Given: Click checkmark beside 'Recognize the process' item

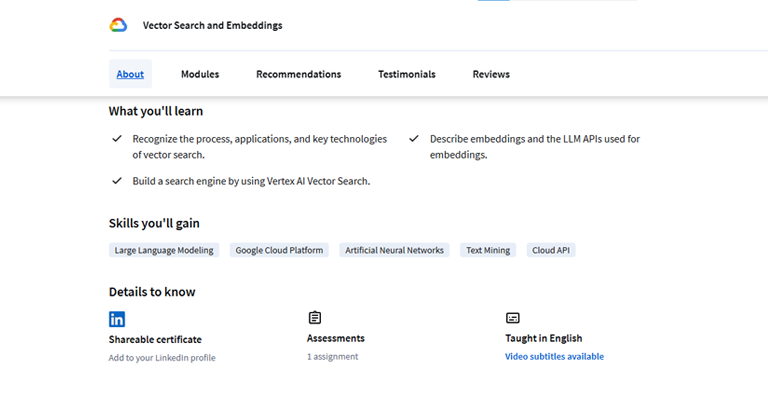Looking at the screenshot, I should pos(117,139).
